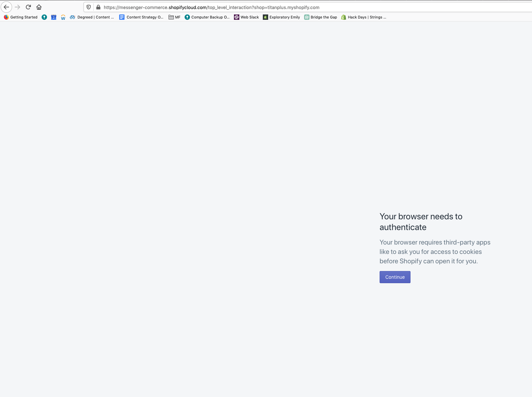Open the Content Strategy bookmark
Viewport: 532px width, 397px height.
point(141,17)
